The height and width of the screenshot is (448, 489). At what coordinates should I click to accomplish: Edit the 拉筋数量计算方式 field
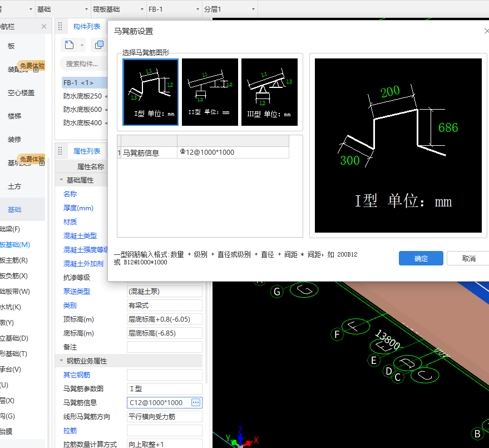(x=164, y=444)
